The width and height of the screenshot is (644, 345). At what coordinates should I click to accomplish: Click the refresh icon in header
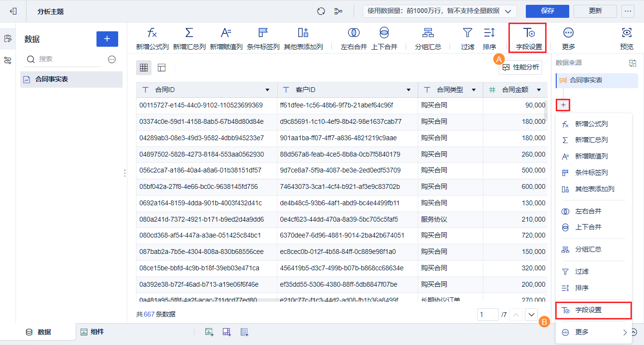(321, 11)
